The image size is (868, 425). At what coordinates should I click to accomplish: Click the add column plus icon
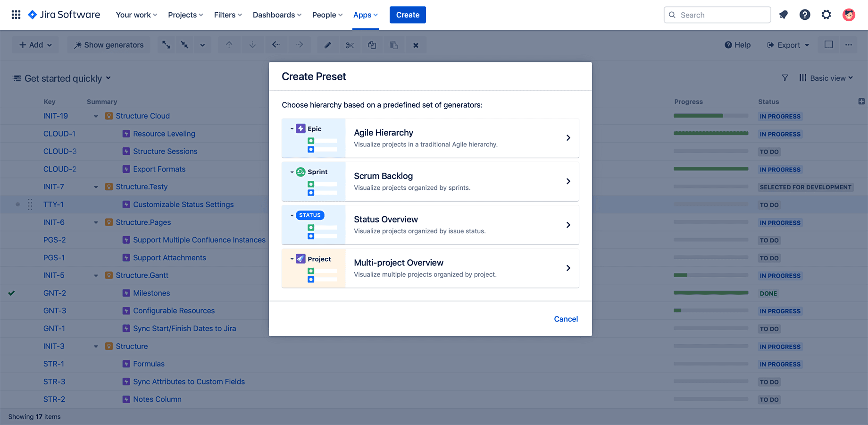(x=861, y=102)
